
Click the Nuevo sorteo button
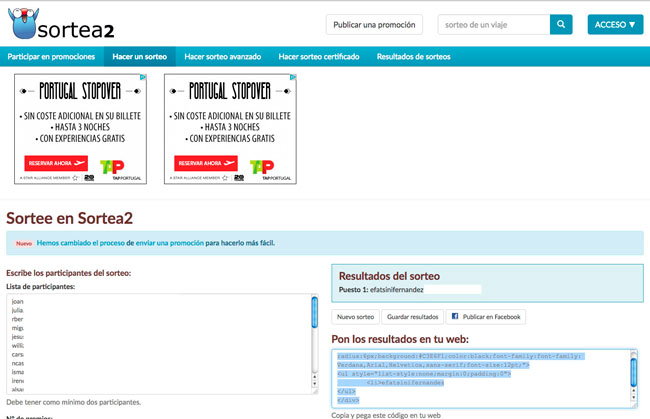pyautogui.click(x=355, y=317)
